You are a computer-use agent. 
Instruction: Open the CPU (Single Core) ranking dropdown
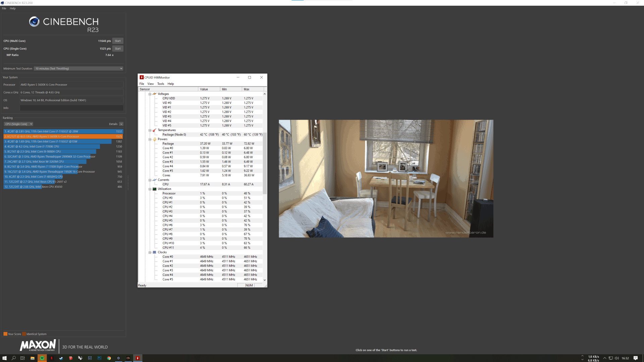pos(18,124)
